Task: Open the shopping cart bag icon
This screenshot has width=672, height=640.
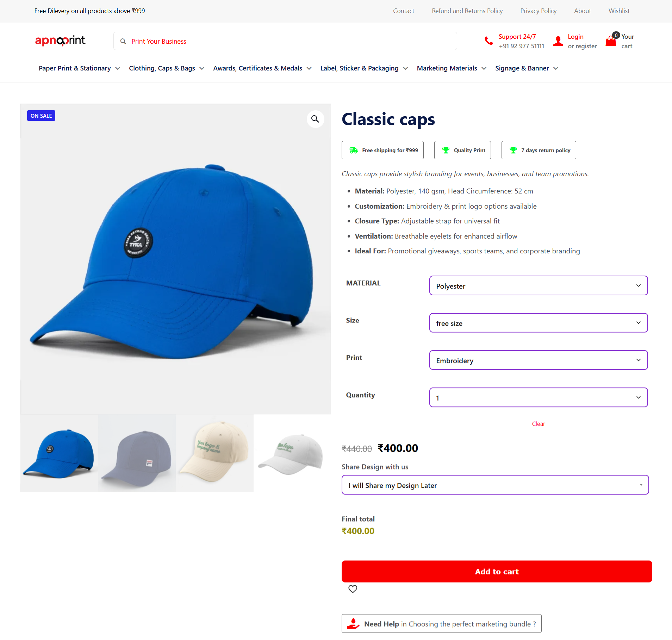Action: point(611,42)
